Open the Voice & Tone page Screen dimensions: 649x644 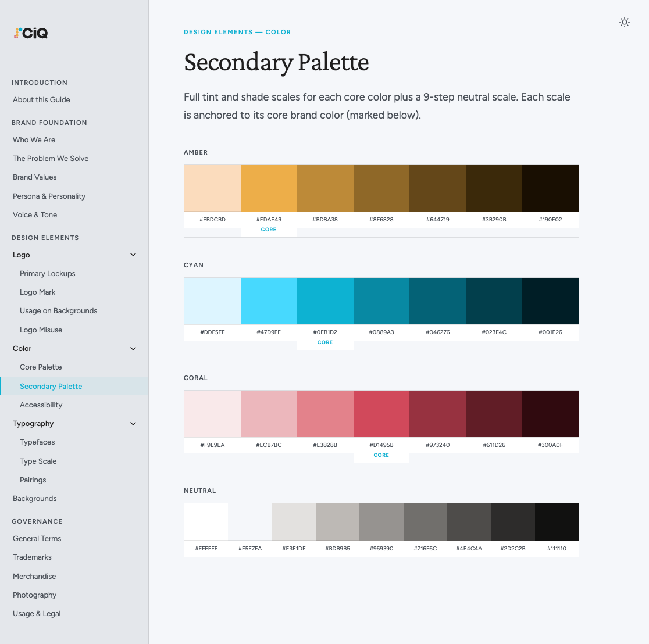(x=34, y=214)
